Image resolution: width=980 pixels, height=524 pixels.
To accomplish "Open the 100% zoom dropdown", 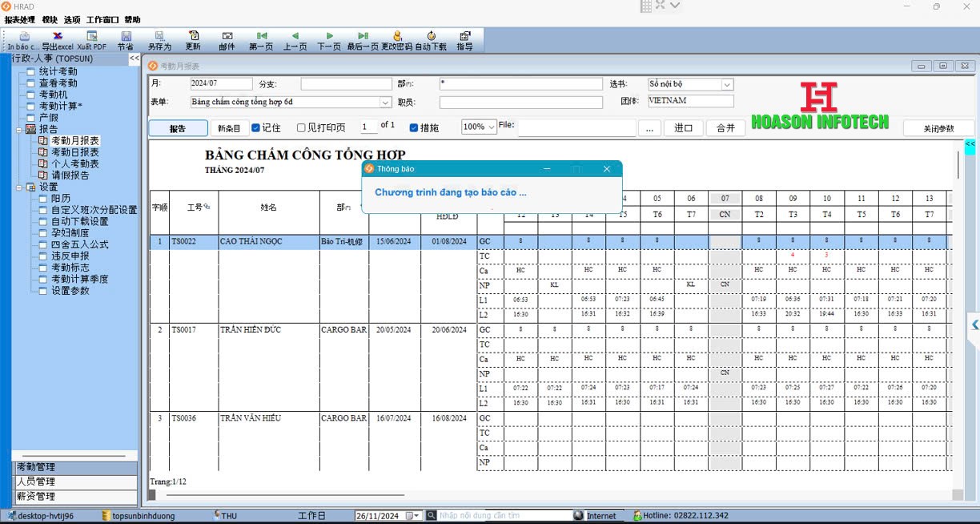I will 479,127.
